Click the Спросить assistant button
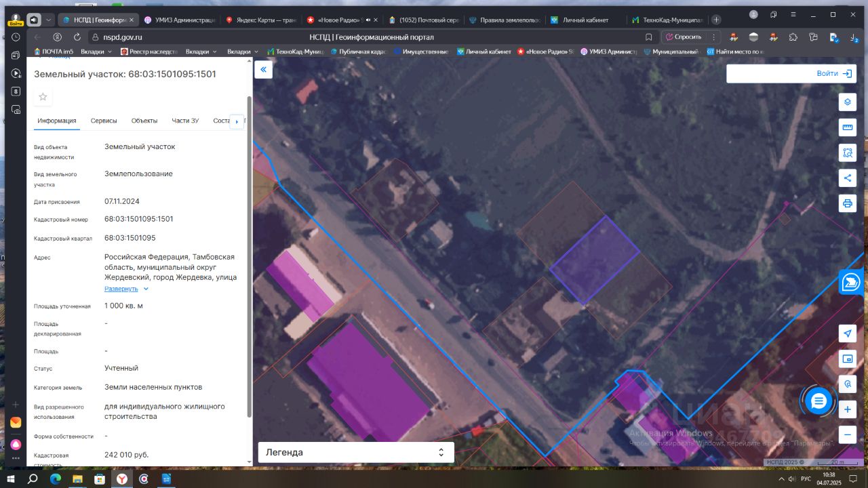Screen dimensions: 868x488 point(683,37)
